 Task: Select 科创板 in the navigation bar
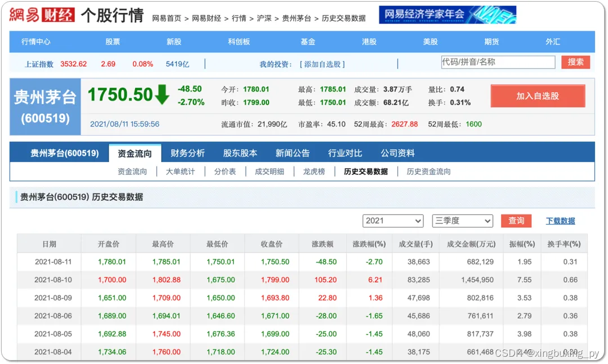(239, 42)
